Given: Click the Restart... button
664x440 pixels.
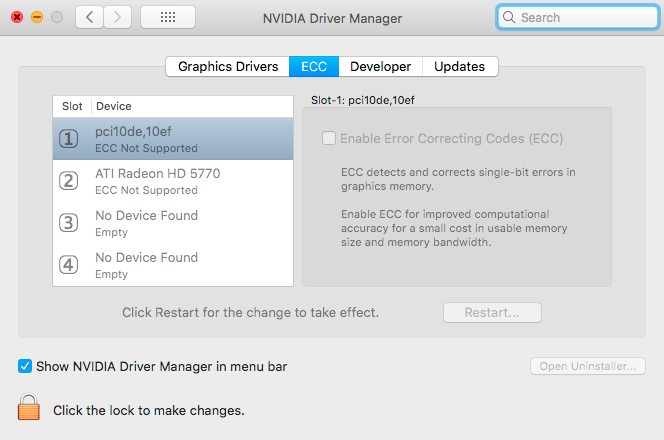Looking at the screenshot, I should pos(492,313).
